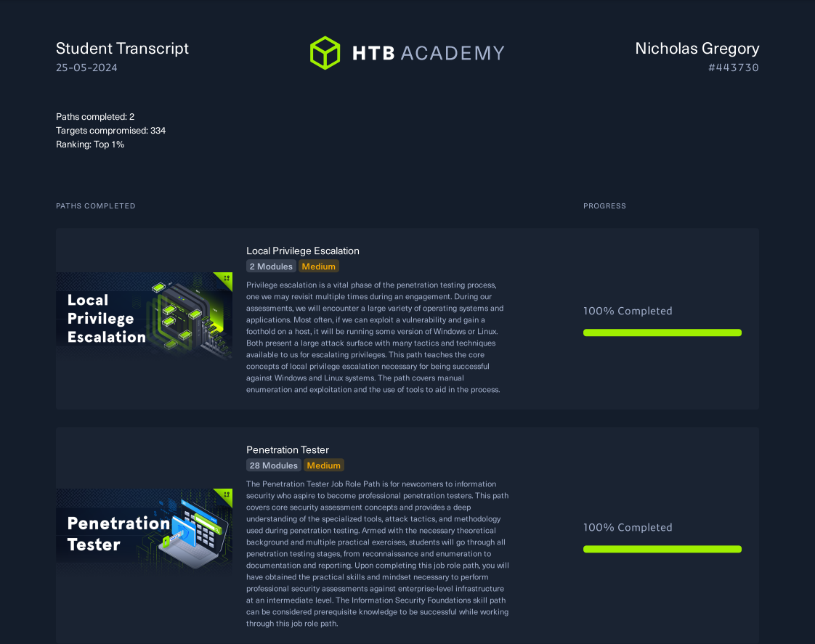The image size is (815, 644).
Task: Click the PATHS COMPLETED column header
Action: pos(96,206)
